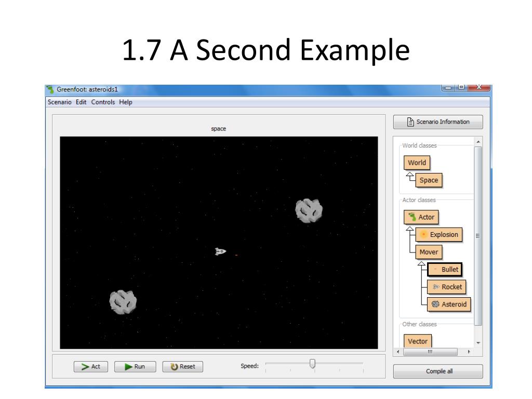Click the Greenfoot logo in title bar
Viewport: 532px width, 399px height.
(x=50, y=89)
